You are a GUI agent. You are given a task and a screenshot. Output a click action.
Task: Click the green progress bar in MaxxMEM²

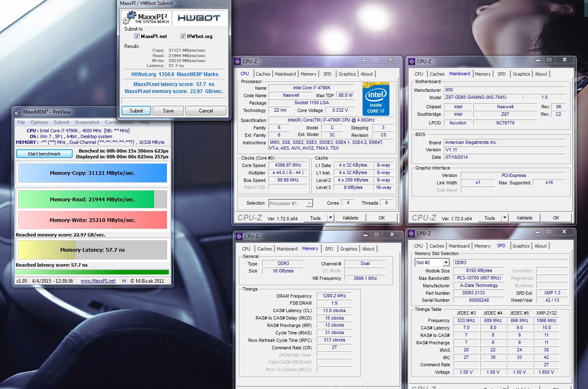pos(92,272)
